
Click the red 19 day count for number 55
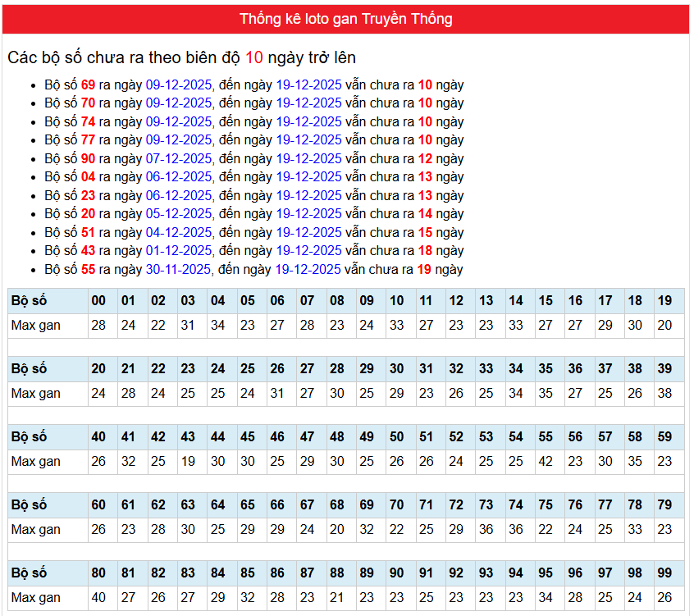(424, 269)
